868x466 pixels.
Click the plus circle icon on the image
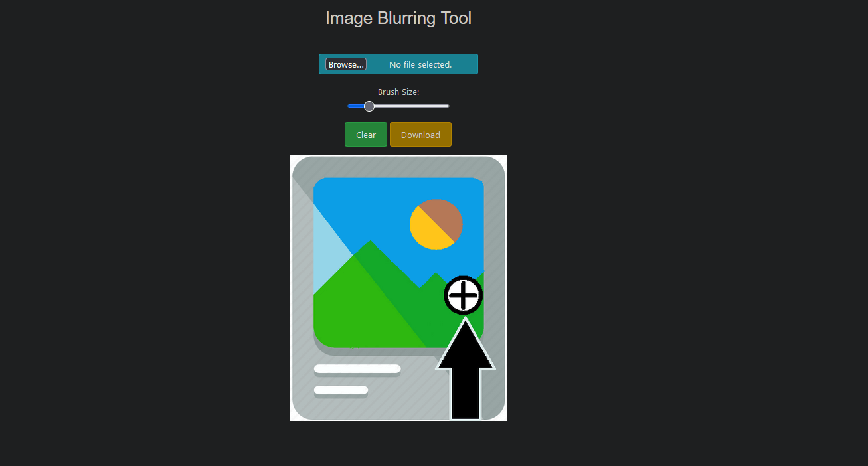point(464,295)
